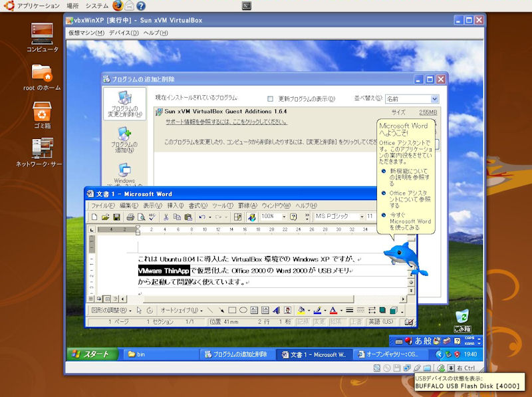Insert WordArt from the drawing toolbar
This screenshot has width=532, height=397.
pyautogui.click(x=276, y=310)
